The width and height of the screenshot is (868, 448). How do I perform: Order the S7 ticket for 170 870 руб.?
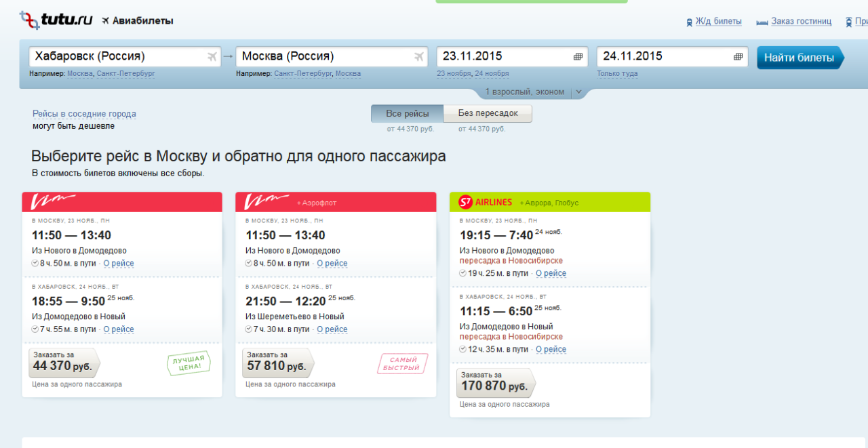coord(494,384)
